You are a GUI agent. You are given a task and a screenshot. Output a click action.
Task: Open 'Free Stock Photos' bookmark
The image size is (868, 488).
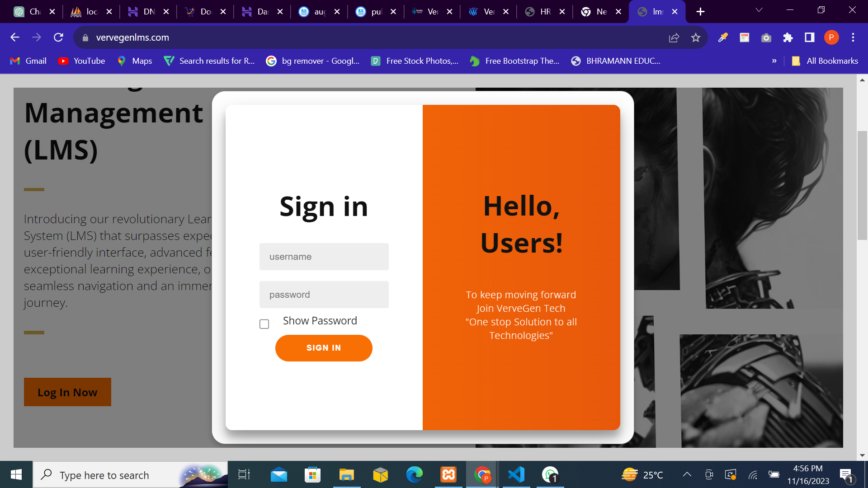415,61
